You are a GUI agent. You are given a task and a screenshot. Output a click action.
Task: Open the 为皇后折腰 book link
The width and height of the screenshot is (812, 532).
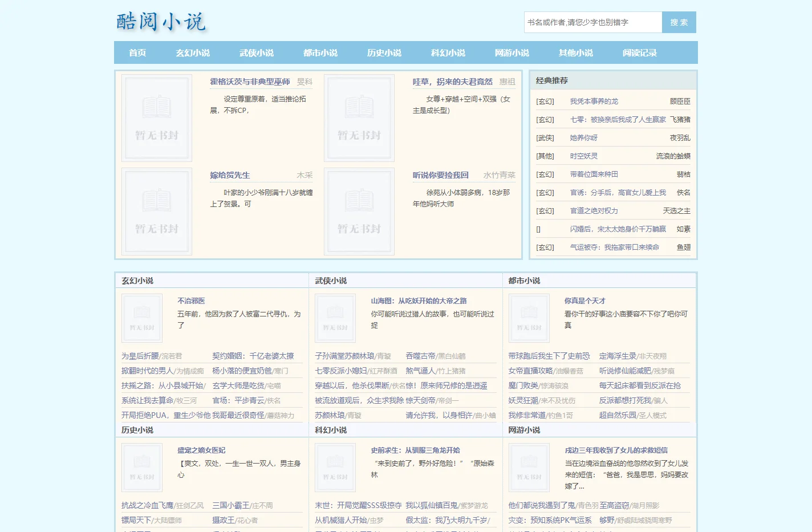coord(140,356)
